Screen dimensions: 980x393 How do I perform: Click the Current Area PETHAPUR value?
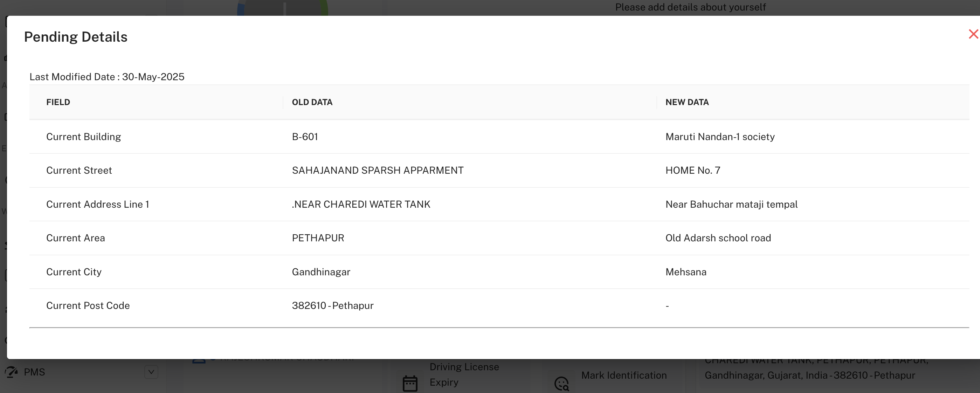pyautogui.click(x=318, y=238)
